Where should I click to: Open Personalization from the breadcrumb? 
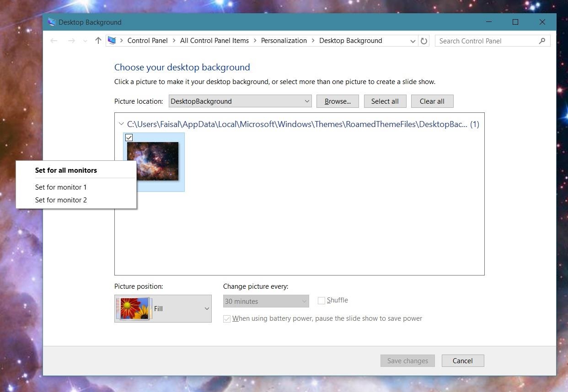point(284,40)
